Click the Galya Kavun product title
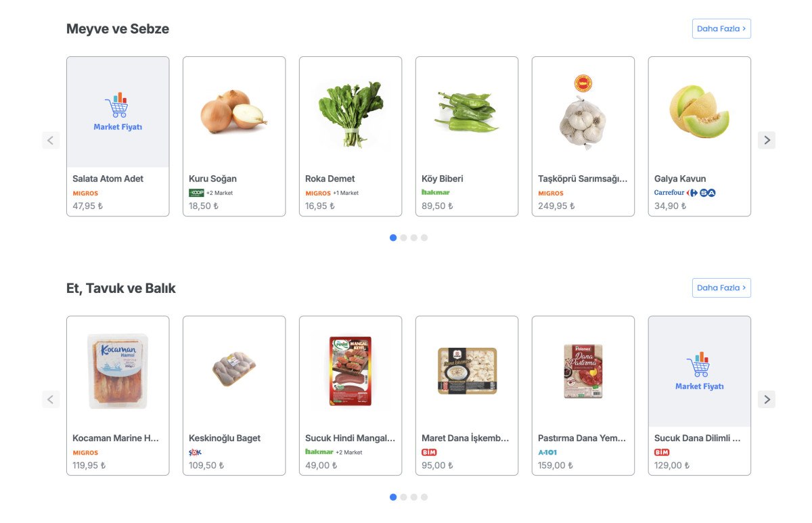The height and width of the screenshot is (523, 812). click(x=679, y=179)
